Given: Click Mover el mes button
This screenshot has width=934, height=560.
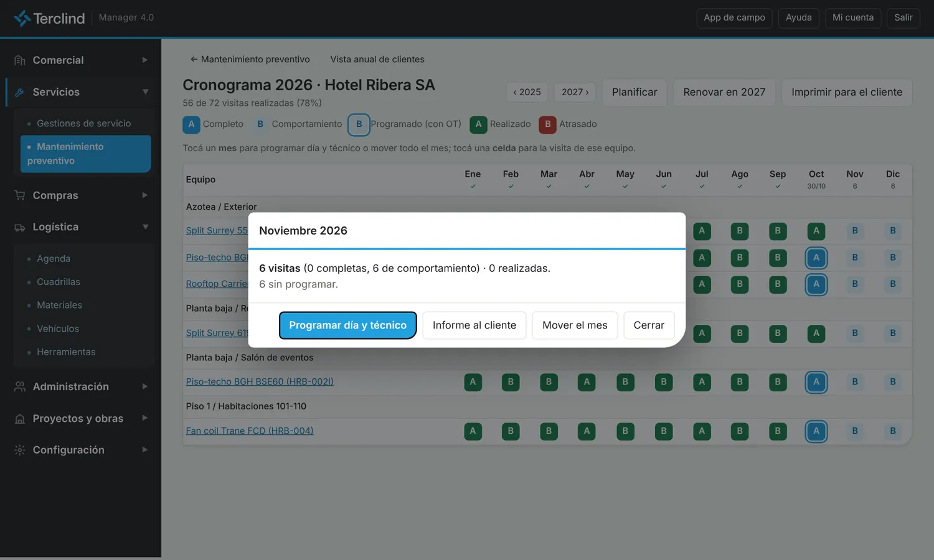Looking at the screenshot, I should click(x=575, y=325).
